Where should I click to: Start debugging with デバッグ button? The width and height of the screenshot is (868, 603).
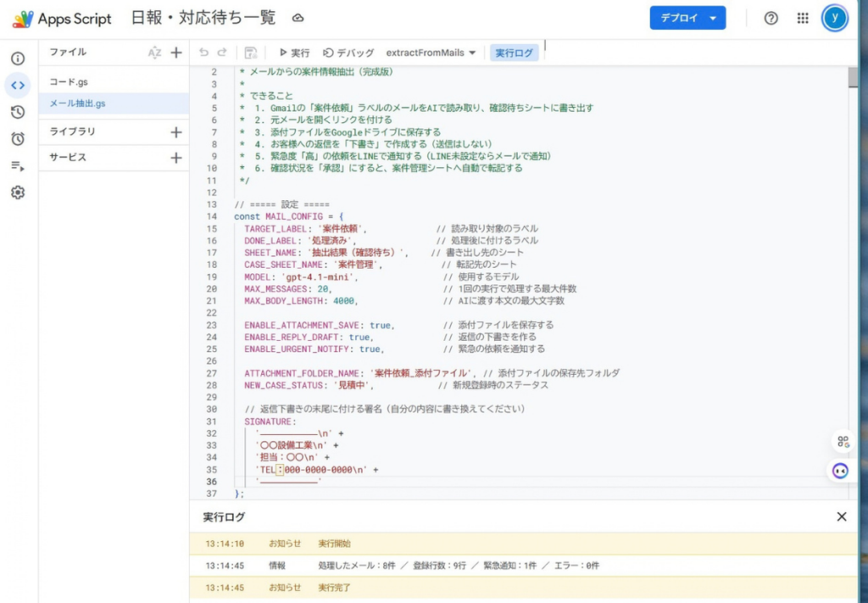pos(348,53)
